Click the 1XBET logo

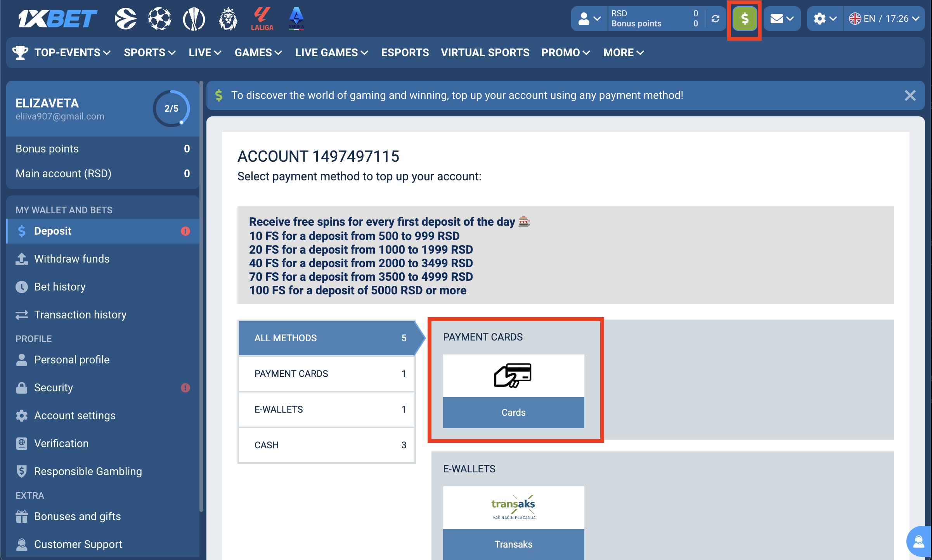point(57,19)
